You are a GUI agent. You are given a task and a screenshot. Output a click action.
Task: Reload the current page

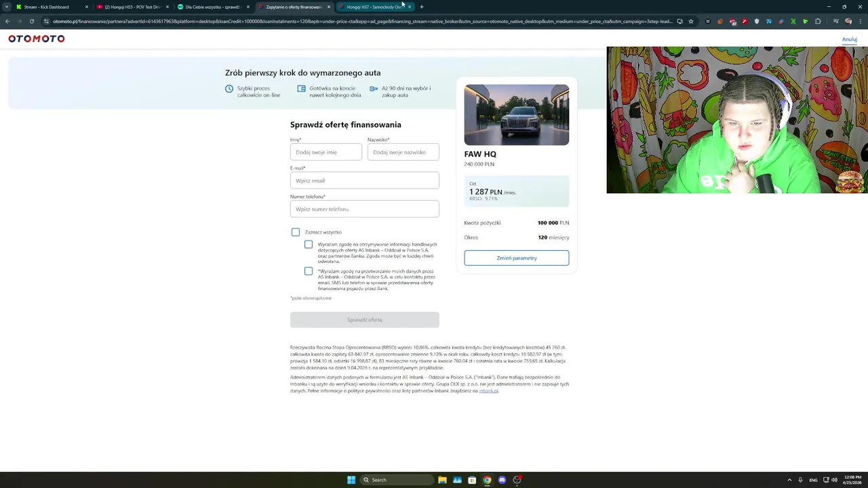31,21
